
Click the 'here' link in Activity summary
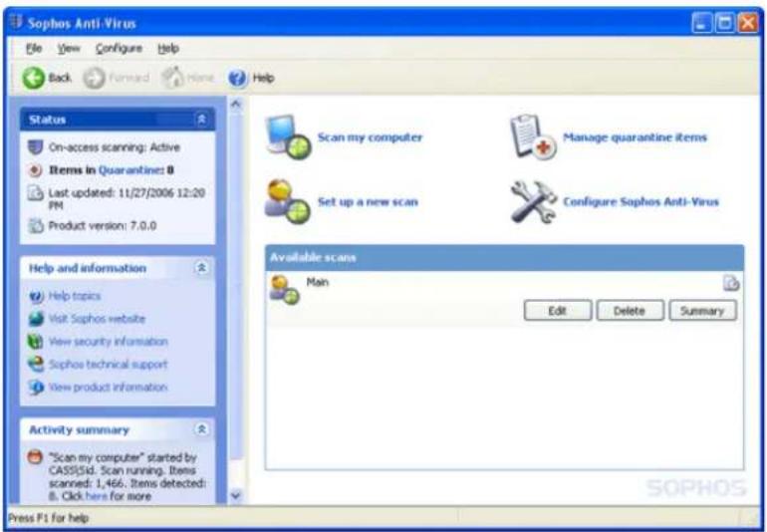tap(97, 496)
